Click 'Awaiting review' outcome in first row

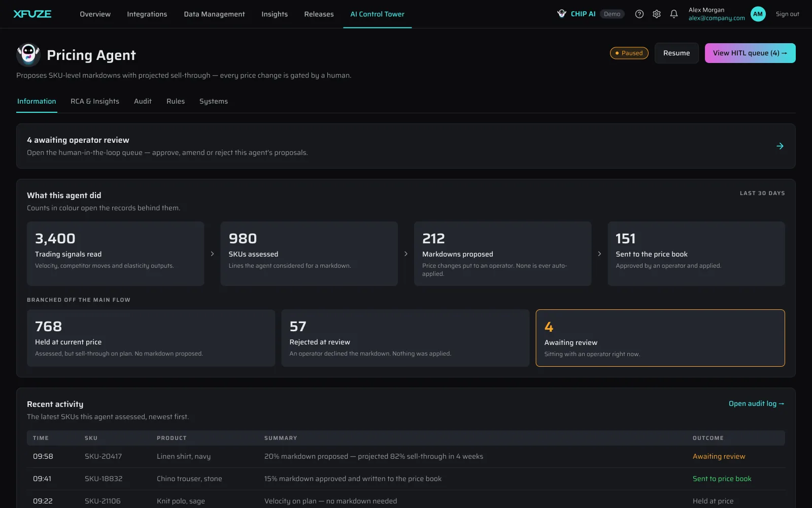point(719,456)
